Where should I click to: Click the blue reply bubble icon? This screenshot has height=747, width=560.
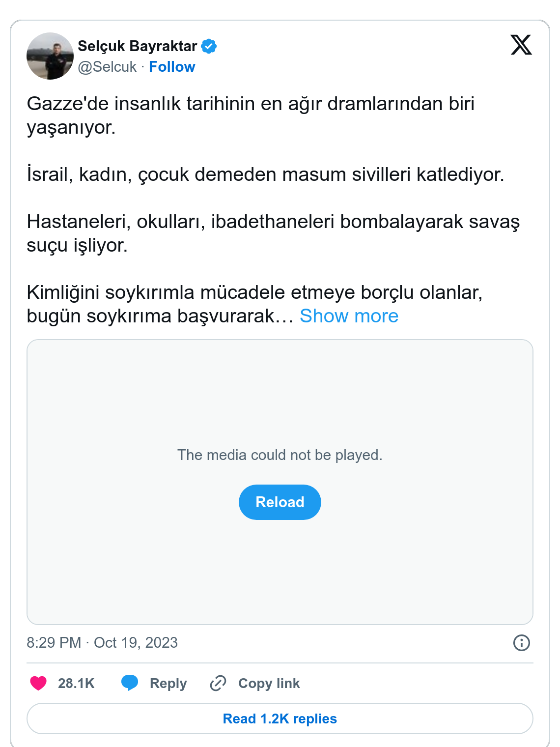[x=130, y=683]
